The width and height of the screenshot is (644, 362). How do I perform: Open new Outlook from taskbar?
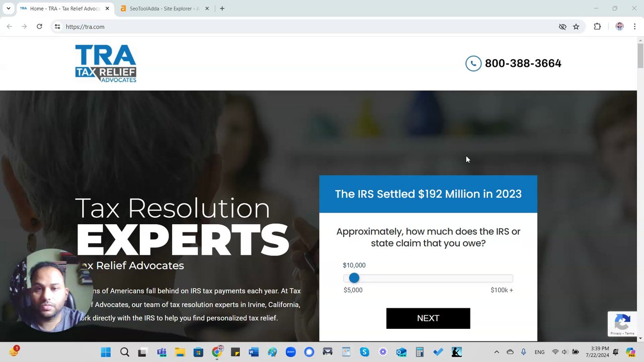(x=401, y=352)
